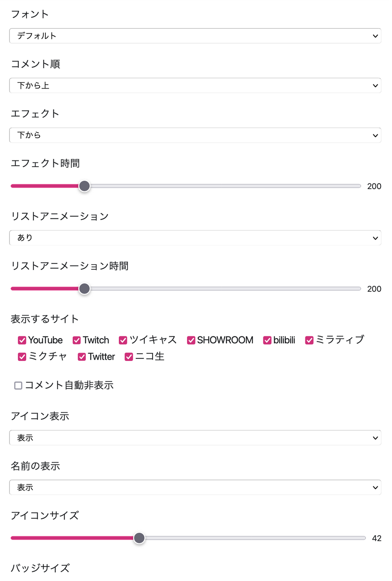Open the フォント dropdown
The width and height of the screenshot is (392, 581).
tap(195, 36)
